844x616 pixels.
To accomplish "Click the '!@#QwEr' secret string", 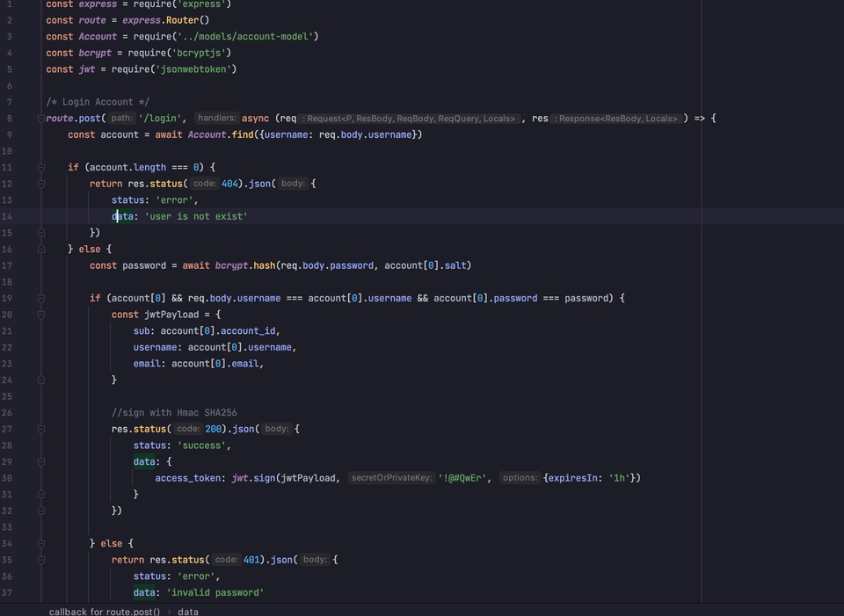I will 462,478.
